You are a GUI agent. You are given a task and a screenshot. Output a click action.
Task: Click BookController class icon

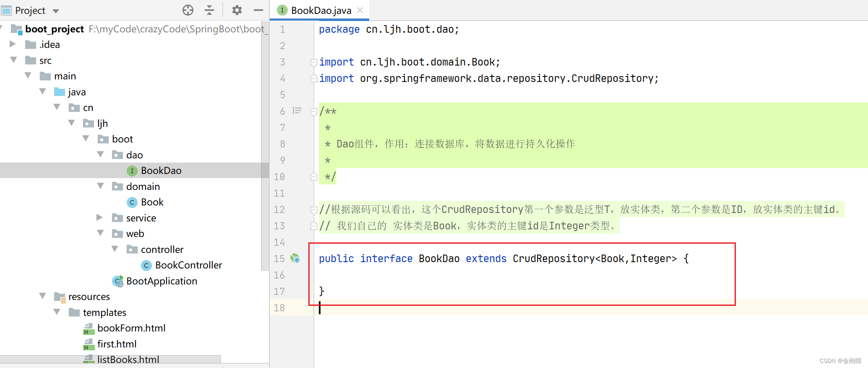tap(146, 265)
